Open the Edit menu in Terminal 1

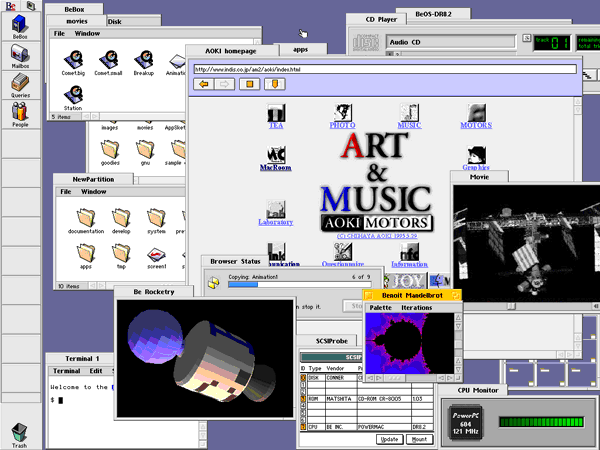coord(96,371)
